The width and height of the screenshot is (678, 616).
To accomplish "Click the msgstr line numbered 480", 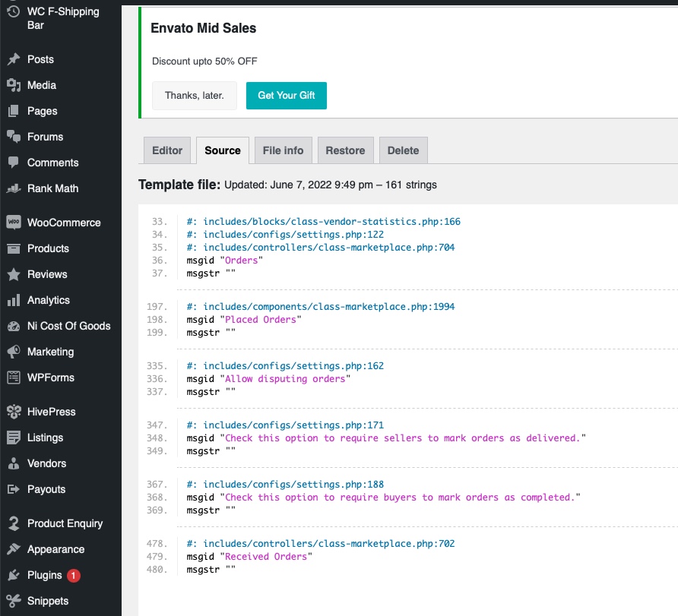I will tap(211, 570).
